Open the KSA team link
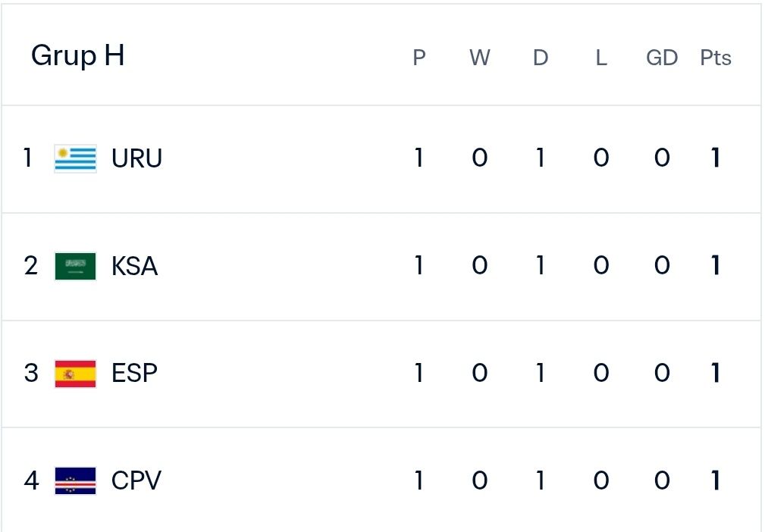 [134, 266]
